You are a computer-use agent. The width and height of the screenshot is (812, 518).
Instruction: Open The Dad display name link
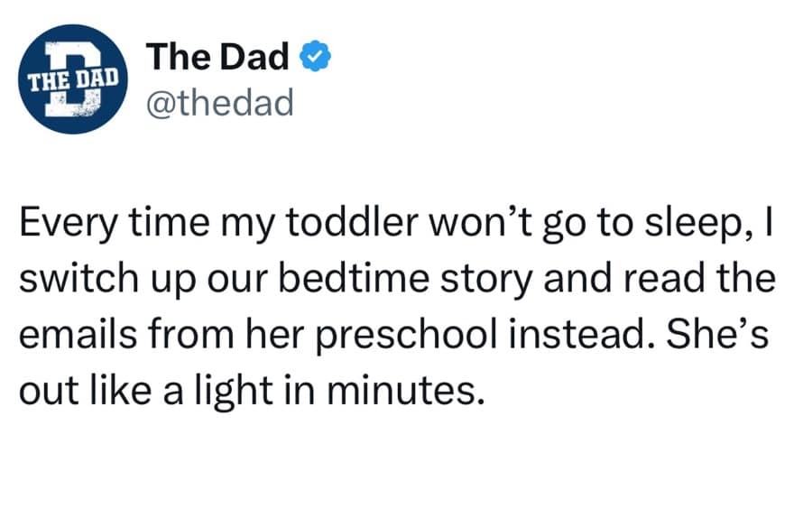point(218,58)
